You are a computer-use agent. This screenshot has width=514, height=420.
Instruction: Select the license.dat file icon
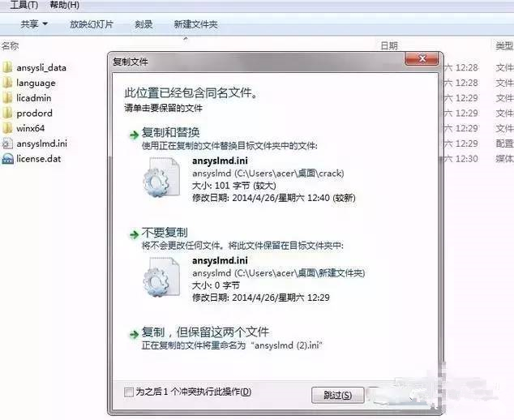[7, 159]
